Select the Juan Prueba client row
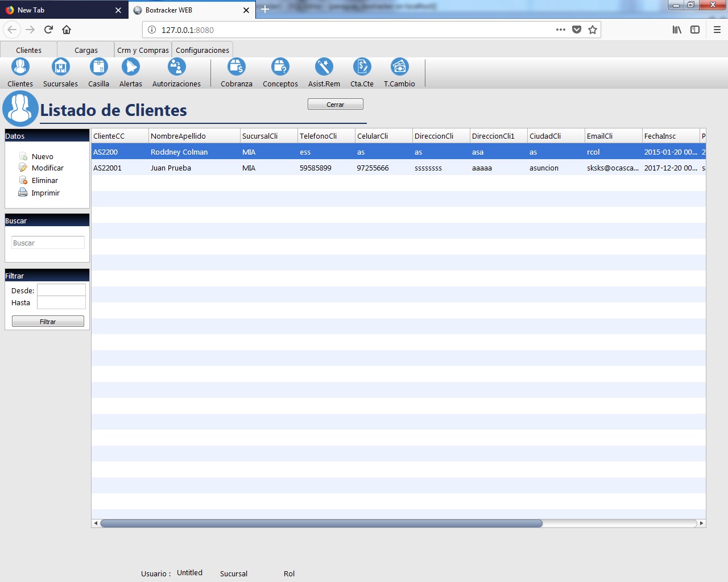This screenshot has height=582, width=728. click(x=171, y=168)
